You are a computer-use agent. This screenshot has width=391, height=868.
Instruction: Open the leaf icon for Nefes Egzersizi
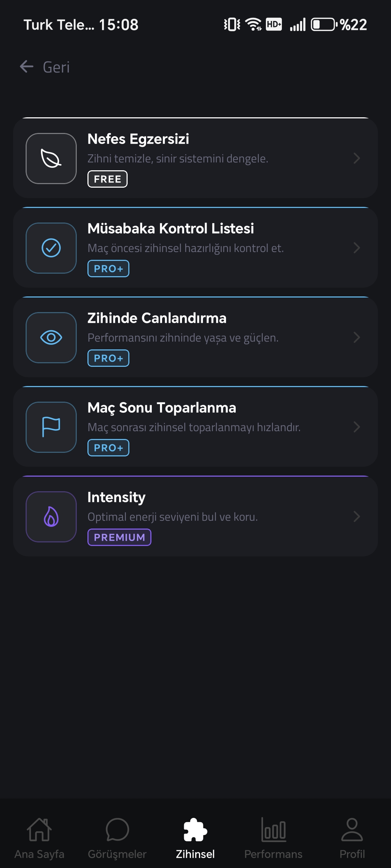point(51,159)
